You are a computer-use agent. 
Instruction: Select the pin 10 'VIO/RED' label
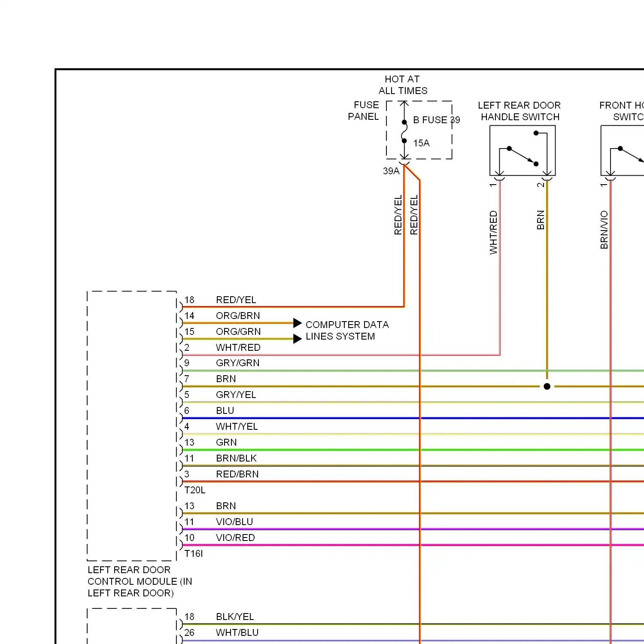[235, 538]
